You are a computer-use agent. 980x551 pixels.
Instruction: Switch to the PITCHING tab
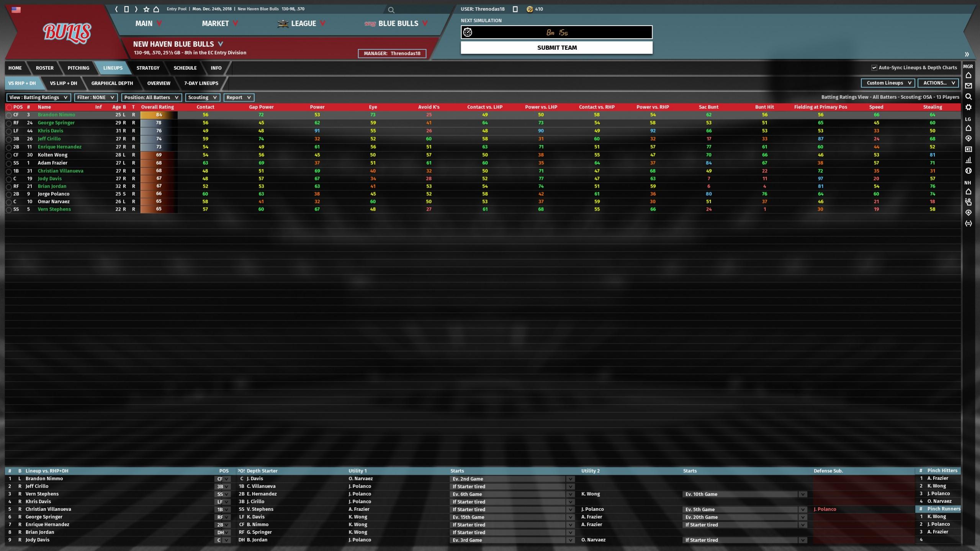[x=78, y=68]
